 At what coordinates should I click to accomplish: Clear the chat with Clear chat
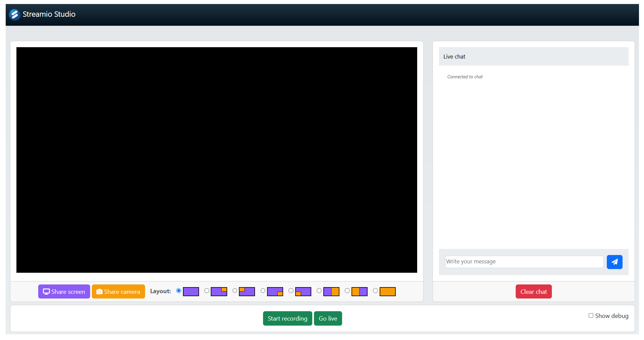[x=533, y=291]
